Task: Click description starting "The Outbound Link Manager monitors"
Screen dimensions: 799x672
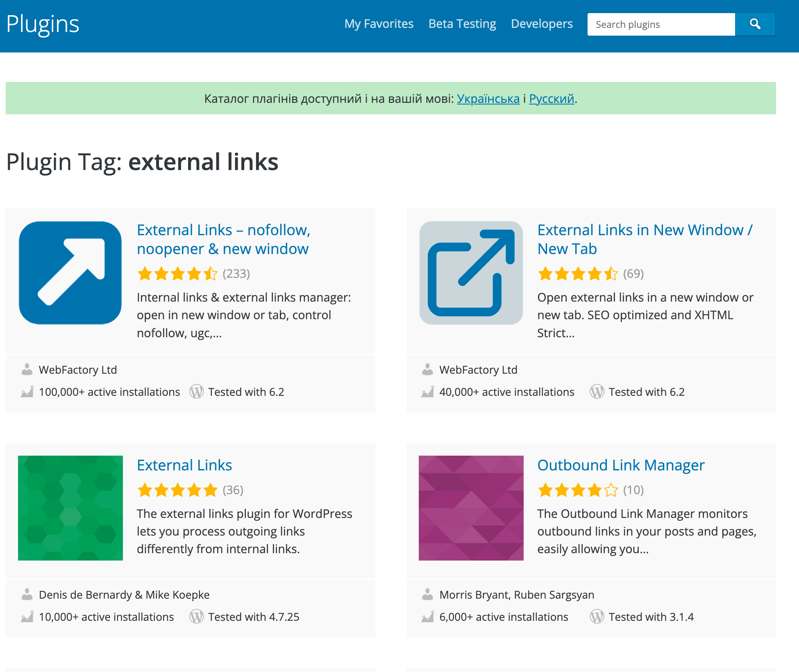Action: (647, 531)
